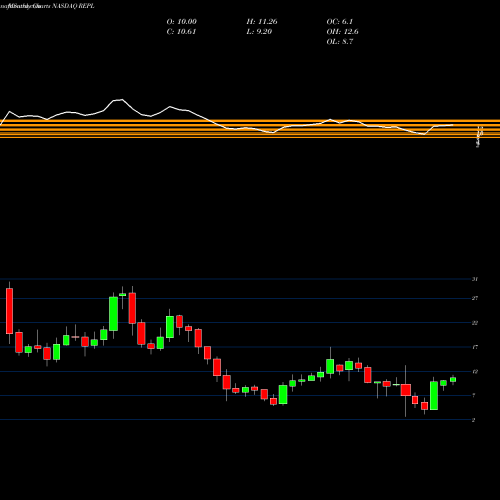The height and width of the screenshot is (500, 500).
Task: Click the '31' price axis label
Action: coord(475,279)
